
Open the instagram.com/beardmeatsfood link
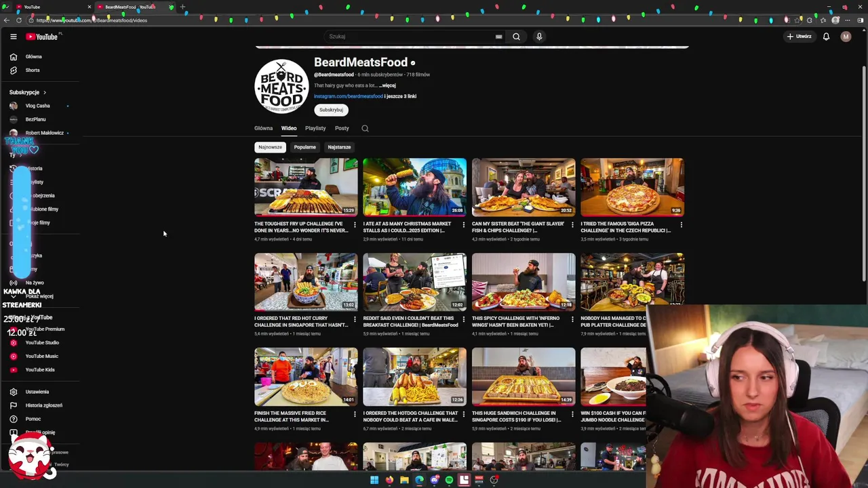(x=349, y=96)
